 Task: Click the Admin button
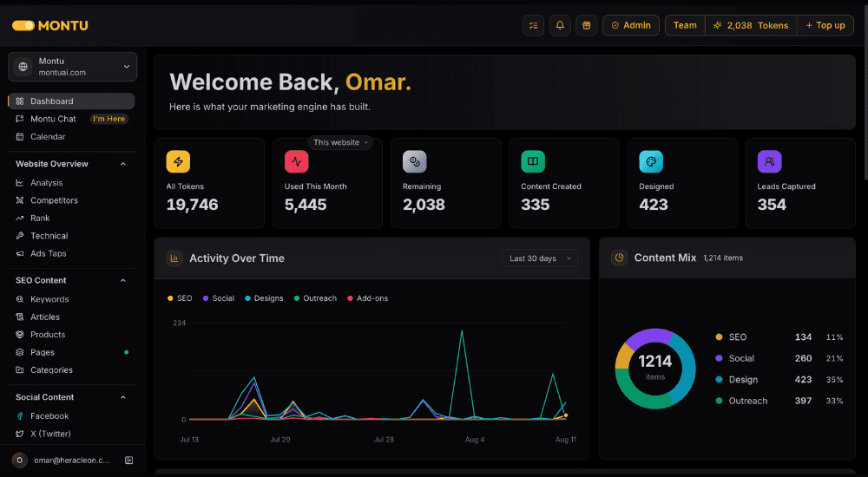tap(631, 25)
